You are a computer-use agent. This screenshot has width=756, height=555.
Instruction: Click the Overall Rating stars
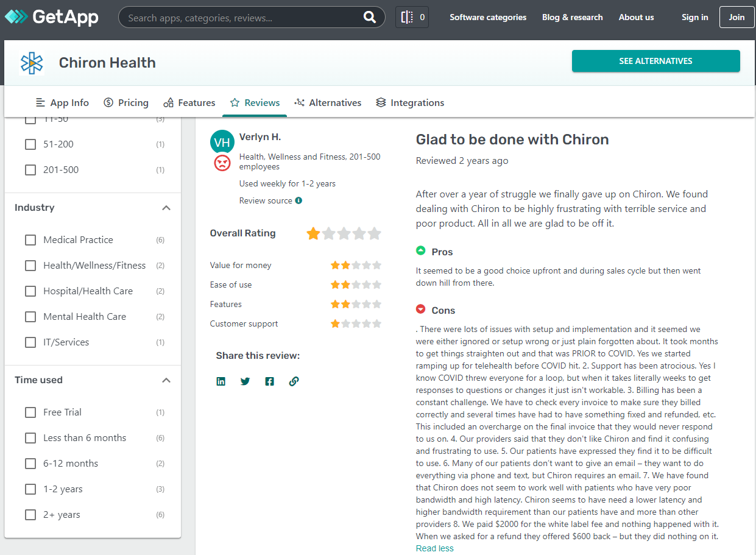[344, 233]
